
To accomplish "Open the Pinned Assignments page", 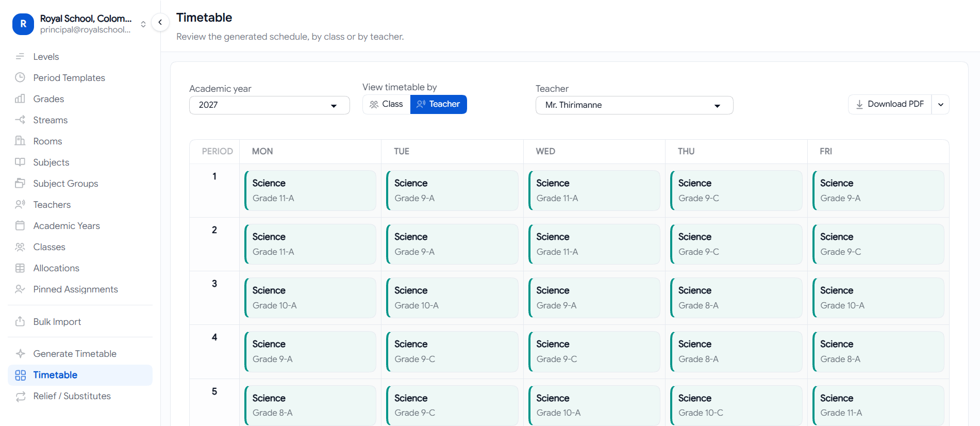I will [80, 289].
